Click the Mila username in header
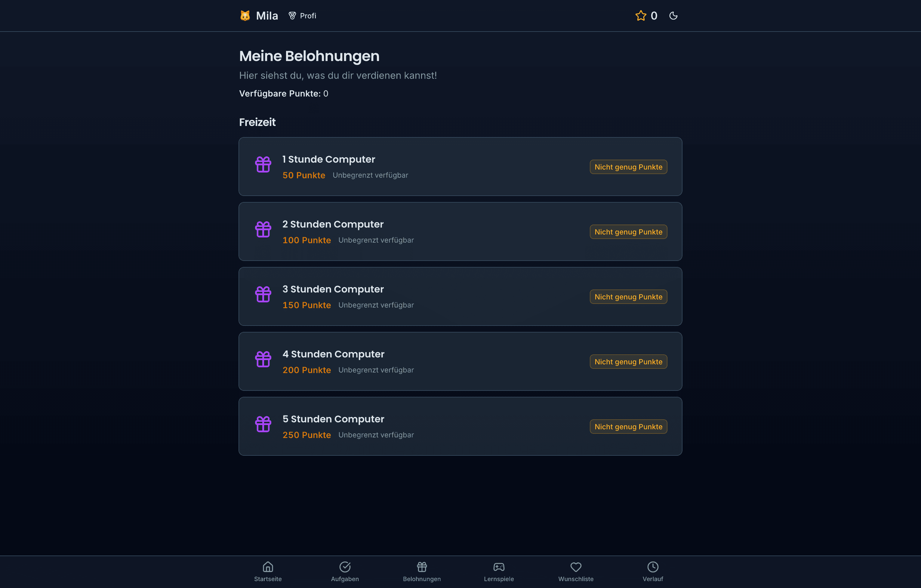Screen dimensions: 921x588 click(266, 16)
